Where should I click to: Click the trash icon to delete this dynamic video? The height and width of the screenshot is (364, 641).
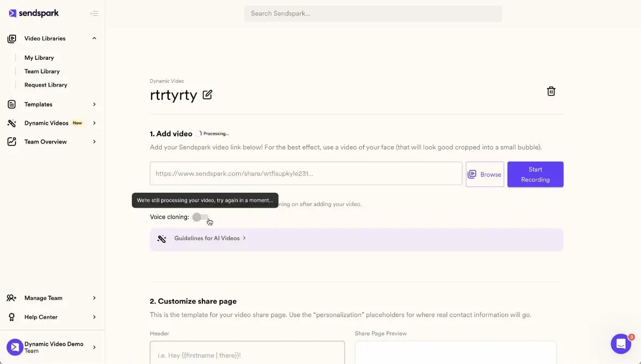[551, 91]
